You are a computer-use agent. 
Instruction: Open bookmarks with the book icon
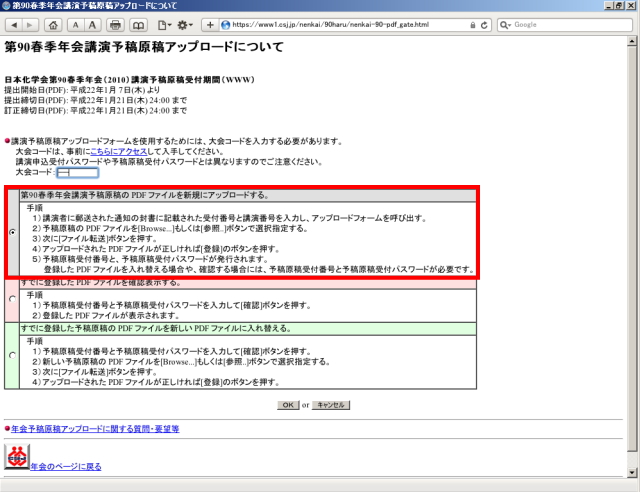point(138,25)
